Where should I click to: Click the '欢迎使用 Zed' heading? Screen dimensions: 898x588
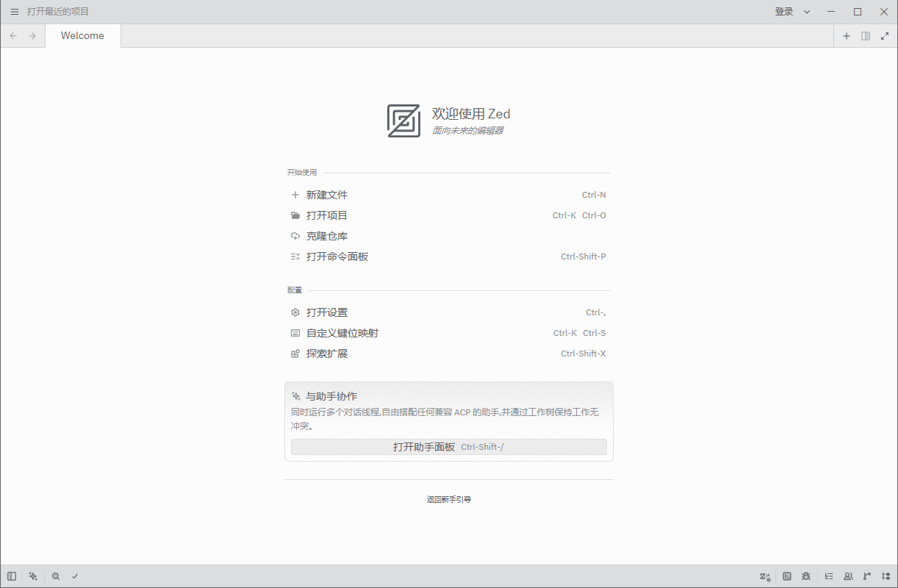(471, 114)
